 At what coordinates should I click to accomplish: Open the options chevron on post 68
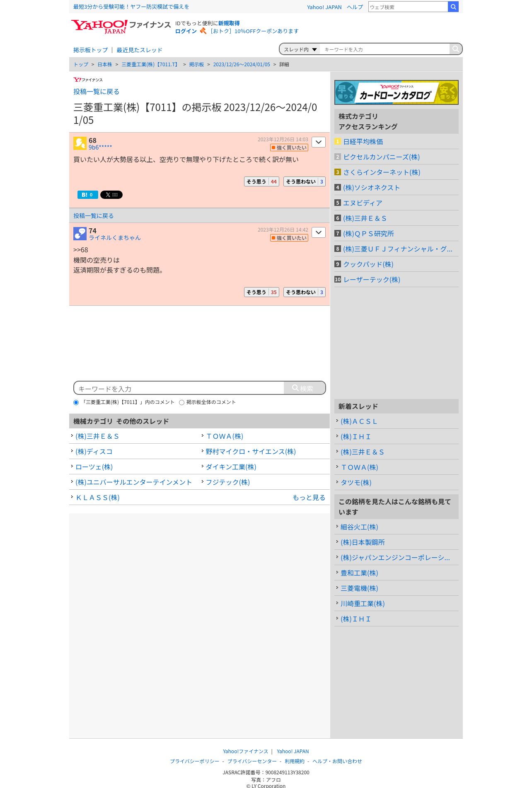click(319, 142)
